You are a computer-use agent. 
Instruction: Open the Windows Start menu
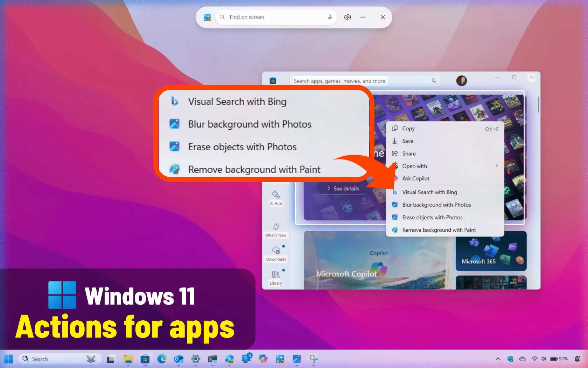click(x=8, y=359)
